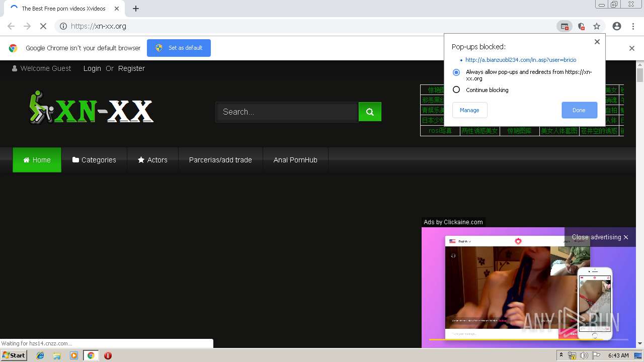Screen dimensions: 644x362
Task: Click the Login link
Action: [x=92, y=68]
